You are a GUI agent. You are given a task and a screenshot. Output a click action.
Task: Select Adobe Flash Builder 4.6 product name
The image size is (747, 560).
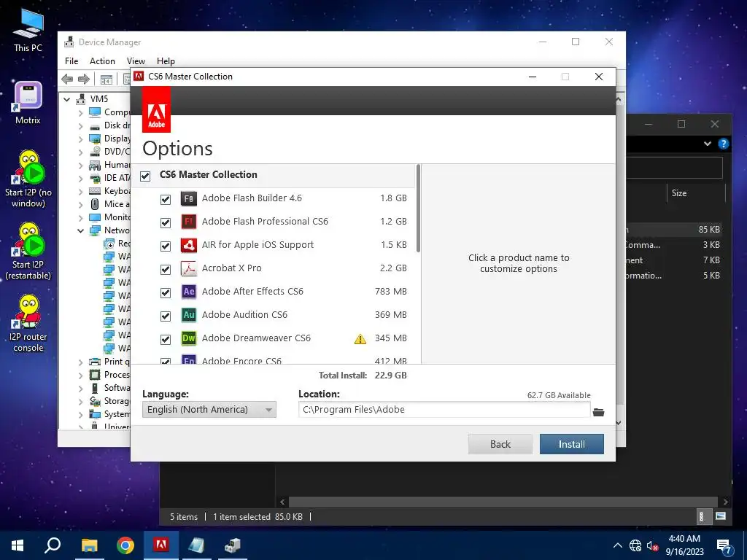[x=252, y=198]
